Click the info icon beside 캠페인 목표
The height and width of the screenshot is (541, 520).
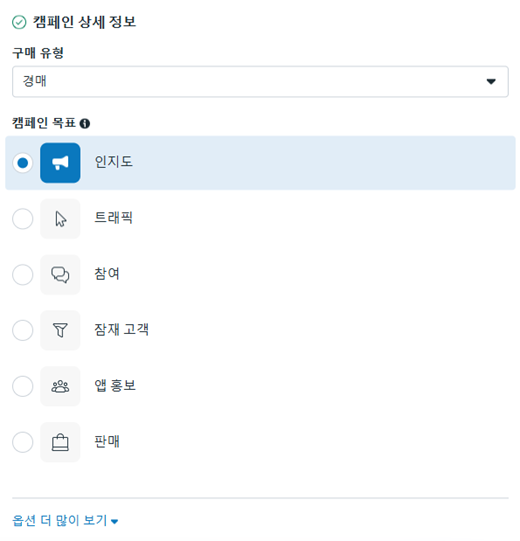[85, 124]
